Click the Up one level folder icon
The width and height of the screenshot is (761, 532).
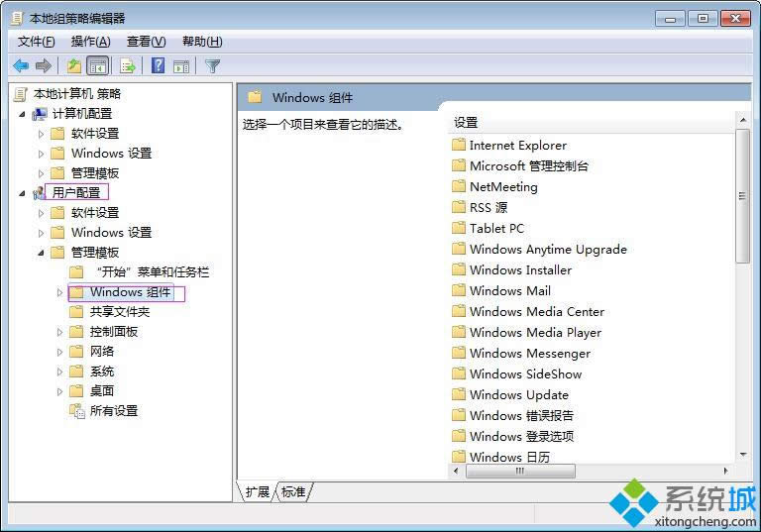73,65
